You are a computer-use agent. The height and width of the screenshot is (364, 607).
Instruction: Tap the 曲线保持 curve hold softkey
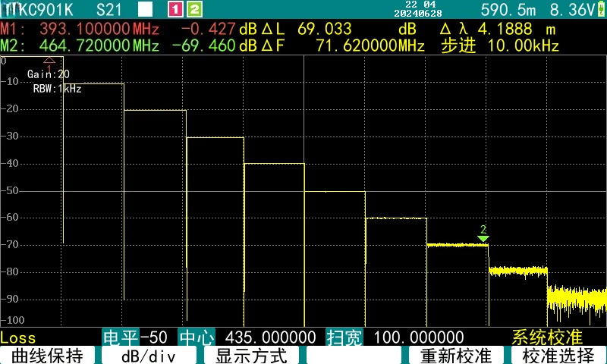[47, 356]
